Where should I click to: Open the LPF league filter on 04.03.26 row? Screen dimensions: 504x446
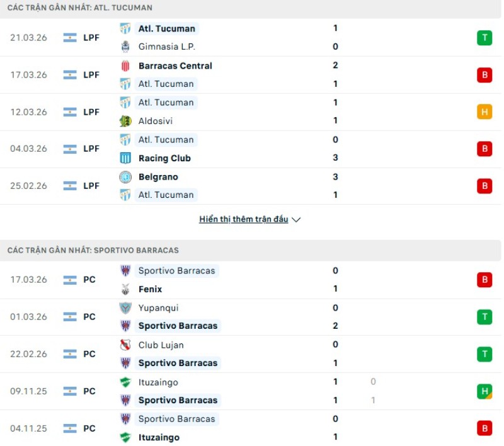point(90,149)
